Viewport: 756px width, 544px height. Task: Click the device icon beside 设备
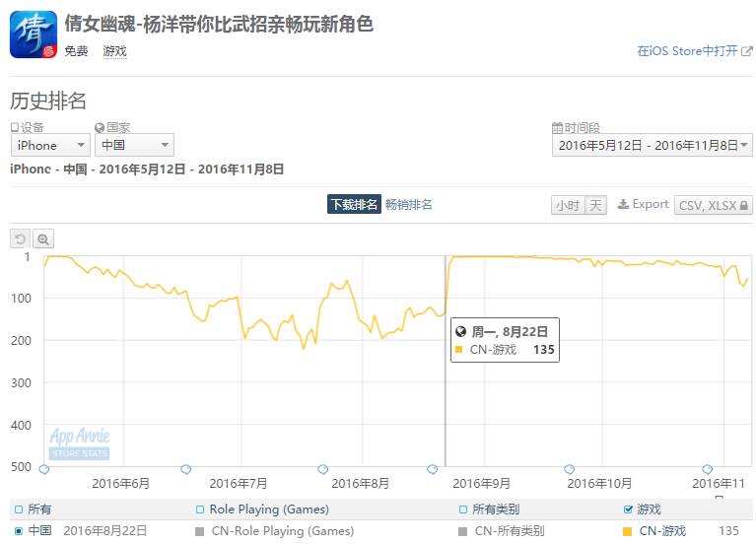point(15,128)
